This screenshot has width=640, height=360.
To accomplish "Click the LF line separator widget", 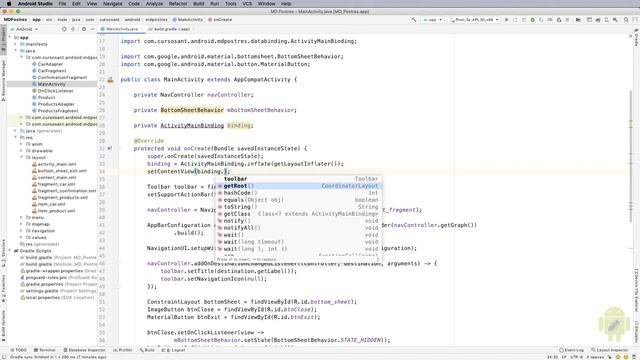I will pyautogui.click(x=564, y=357).
